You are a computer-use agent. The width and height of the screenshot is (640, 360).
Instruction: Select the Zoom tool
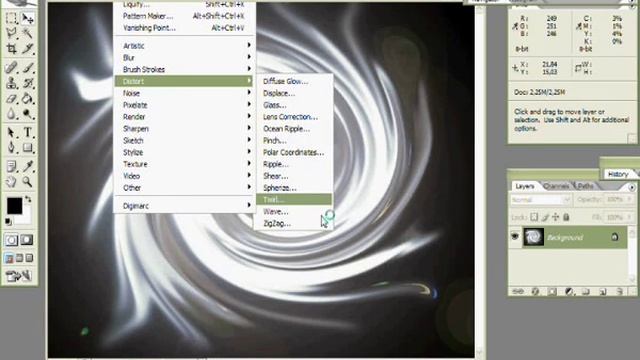[x=28, y=182]
